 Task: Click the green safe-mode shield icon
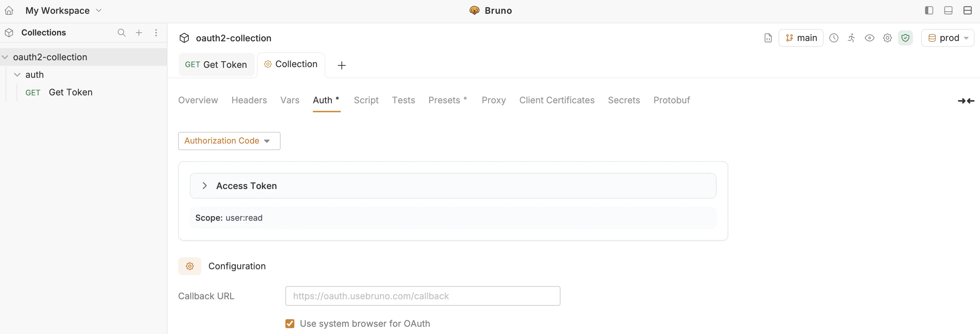[905, 38]
